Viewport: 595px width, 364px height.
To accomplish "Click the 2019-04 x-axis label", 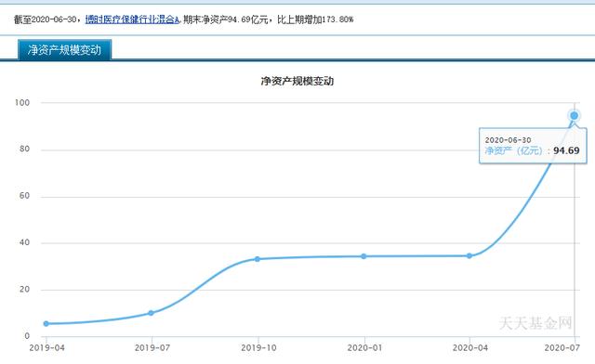I will [46, 347].
